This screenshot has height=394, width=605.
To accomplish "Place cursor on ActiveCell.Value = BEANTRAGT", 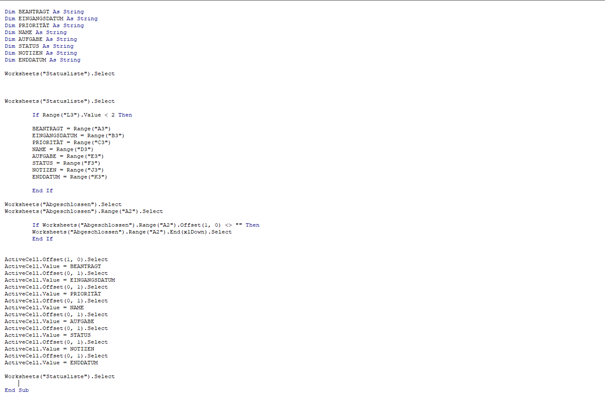I will (53, 266).
